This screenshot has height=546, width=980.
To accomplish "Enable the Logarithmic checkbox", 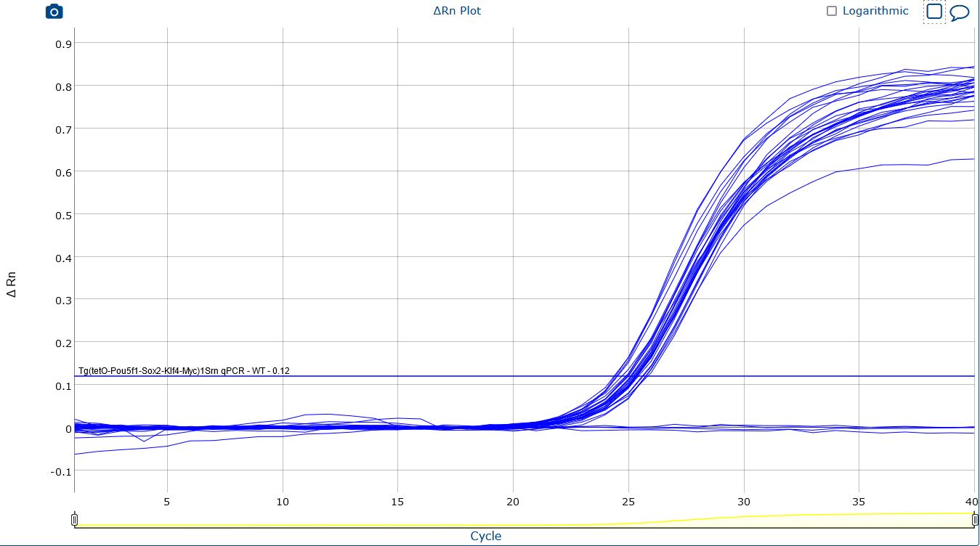I will 832,12.
